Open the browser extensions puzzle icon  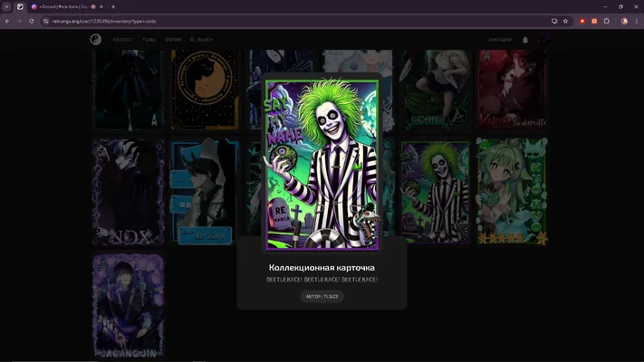607,21
